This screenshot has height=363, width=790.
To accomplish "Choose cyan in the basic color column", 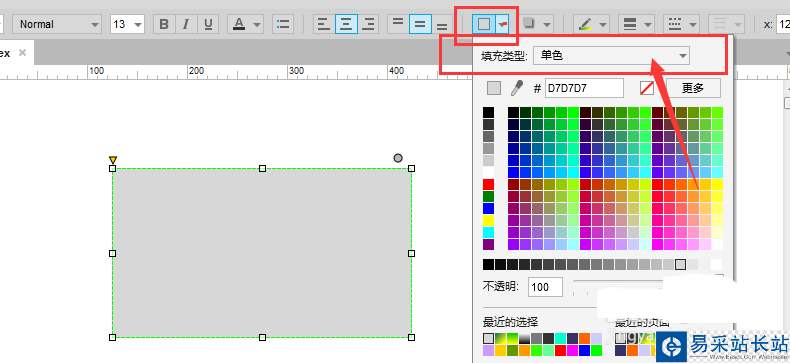I will click(488, 232).
